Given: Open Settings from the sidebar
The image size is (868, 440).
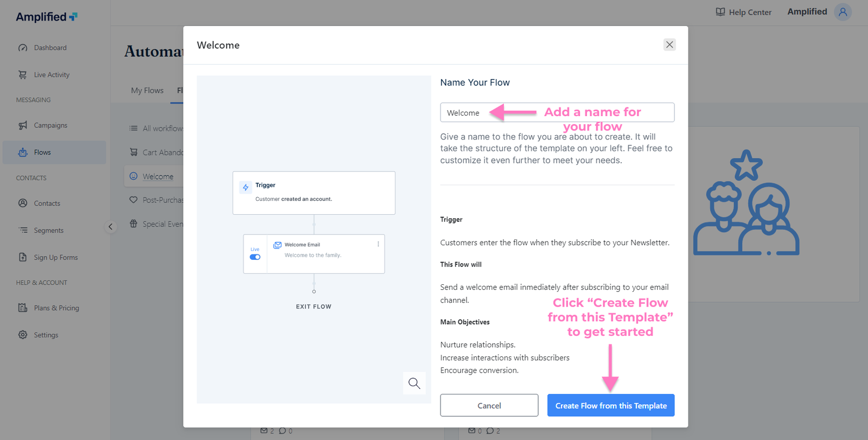Looking at the screenshot, I should [x=46, y=335].
